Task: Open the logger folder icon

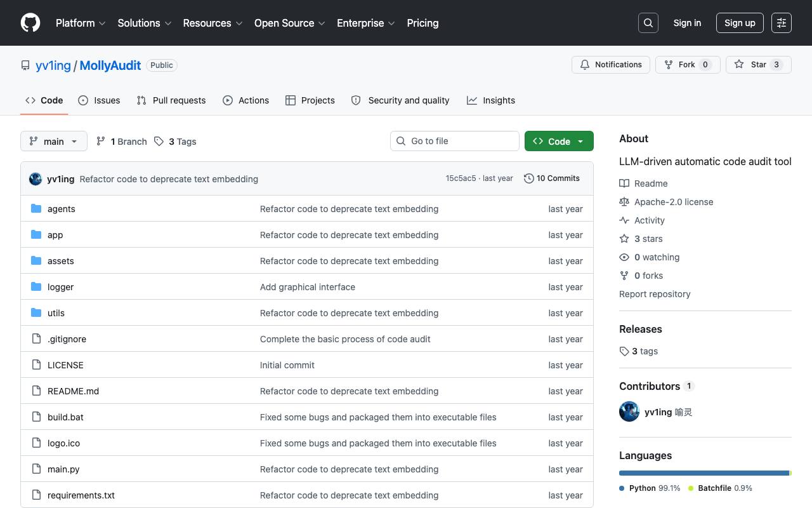Action: (x=36, y=287)
